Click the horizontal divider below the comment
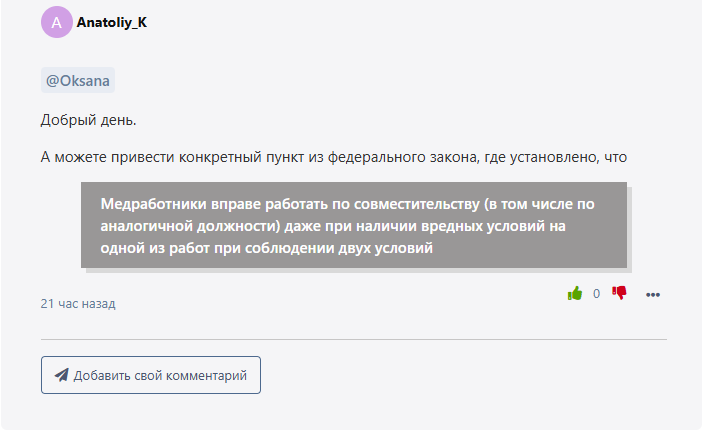Viewport: 707px width, 434px height. [354, 339]
